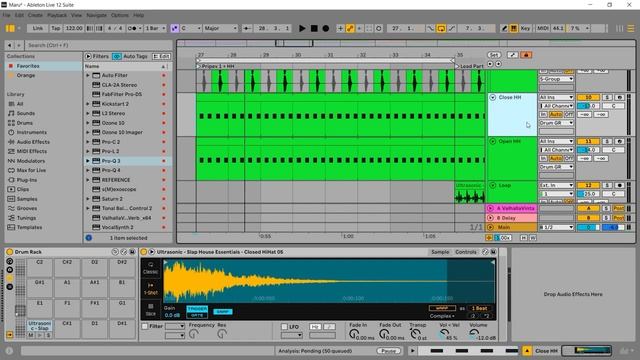Open the scale type dropdown showing Major
The width and height of the screenshot is (640, 360).
click(x=220, y=28)
